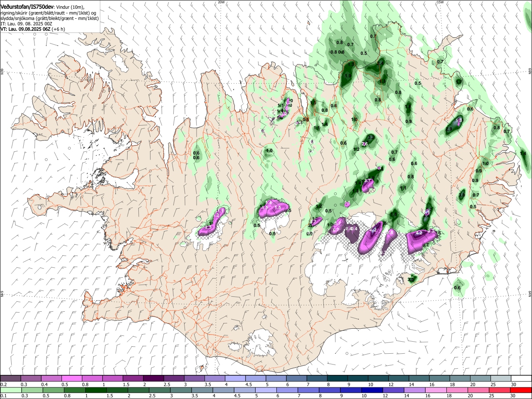Click the 2.9 precipitation value on the map

click(x=449, y=129)
